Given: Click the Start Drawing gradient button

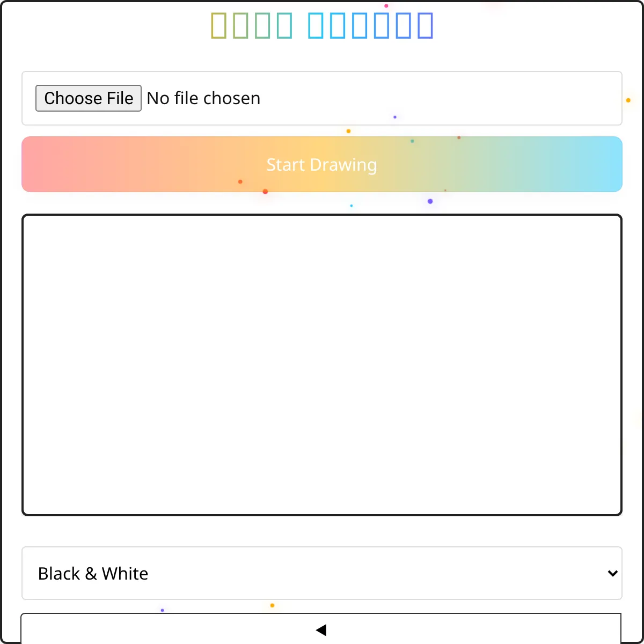Looking at the screenshot, I should 322,164.
